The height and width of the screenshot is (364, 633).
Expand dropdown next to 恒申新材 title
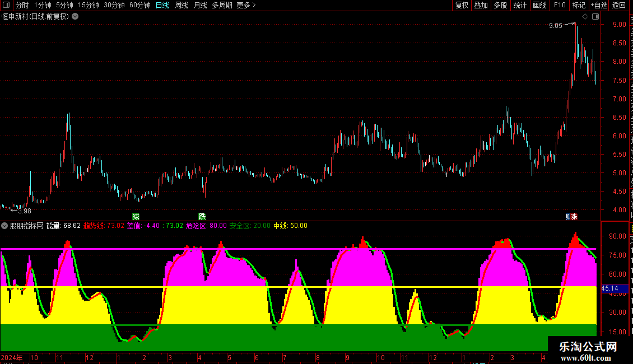tap(75, 17)
